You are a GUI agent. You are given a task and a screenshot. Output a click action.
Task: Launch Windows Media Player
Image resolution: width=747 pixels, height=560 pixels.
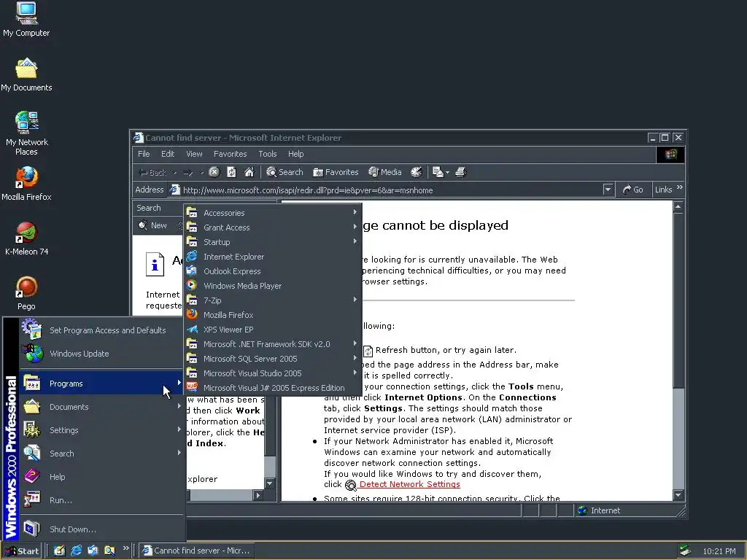pos(273,286)
